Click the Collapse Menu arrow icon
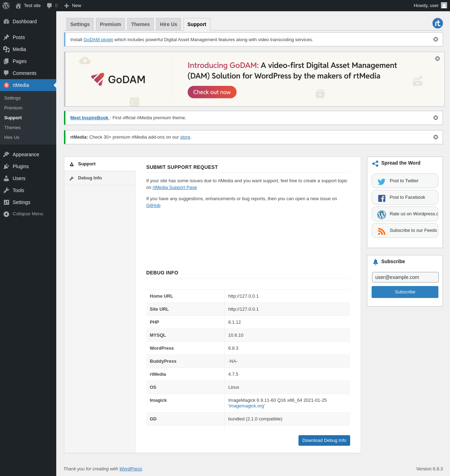This screenshot has width=450, height=476. click(6, 214)
